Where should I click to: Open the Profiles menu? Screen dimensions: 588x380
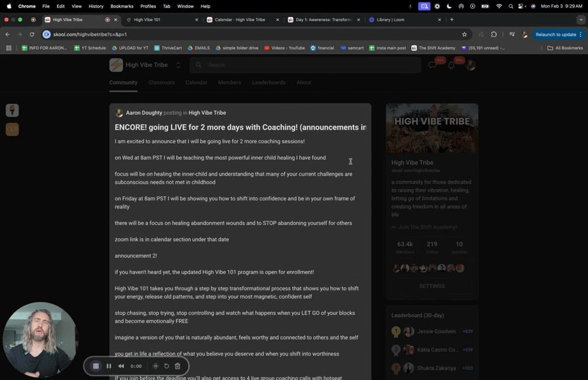(x=148, y=6)
